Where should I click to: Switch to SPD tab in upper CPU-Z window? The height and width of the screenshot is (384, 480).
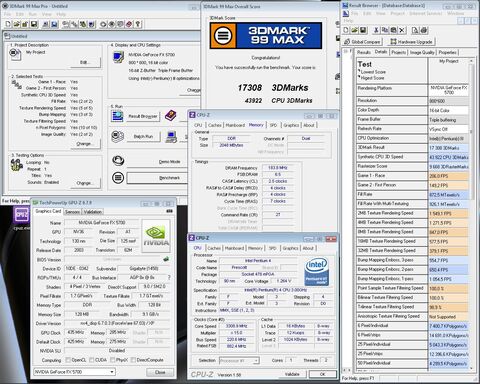pos(273,125)
